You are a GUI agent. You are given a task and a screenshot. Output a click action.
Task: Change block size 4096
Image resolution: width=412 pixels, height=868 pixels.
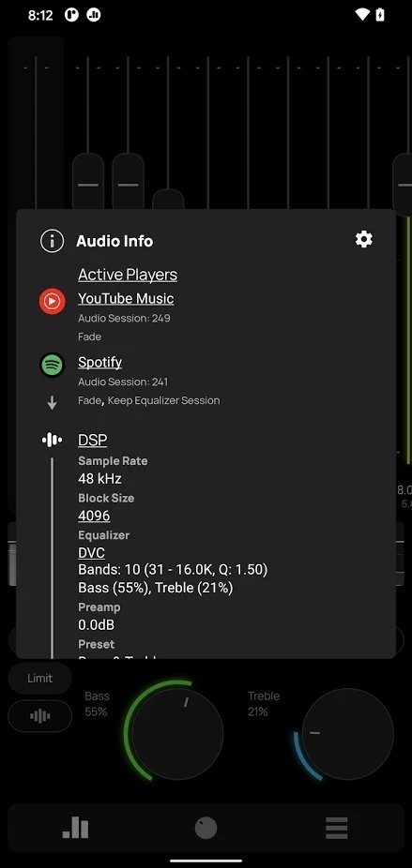tap(94, 516)
